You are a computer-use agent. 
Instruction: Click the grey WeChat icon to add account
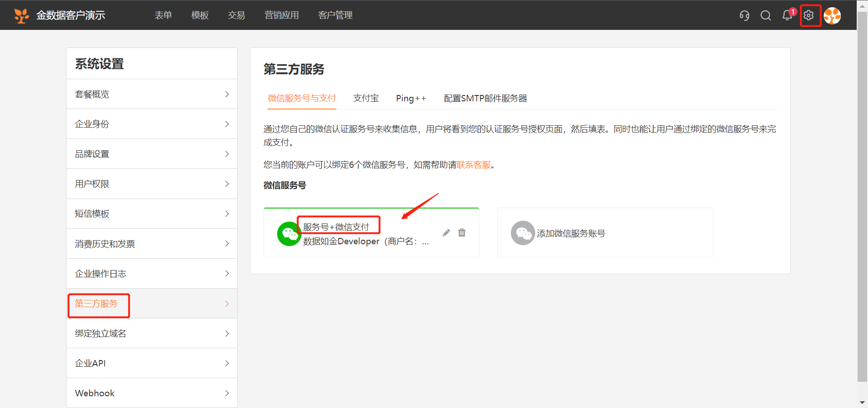[523, 233]
